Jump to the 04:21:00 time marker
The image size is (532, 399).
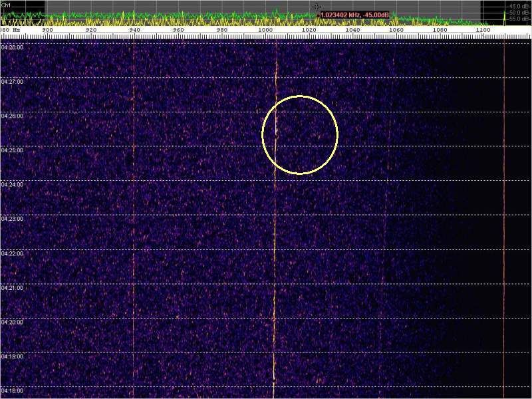coord(12,287)
